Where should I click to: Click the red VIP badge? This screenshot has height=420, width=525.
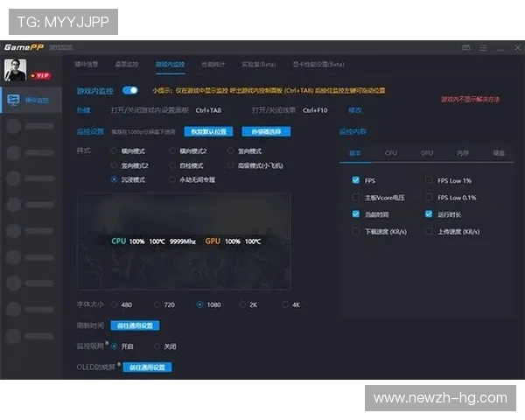coord(41,76)
